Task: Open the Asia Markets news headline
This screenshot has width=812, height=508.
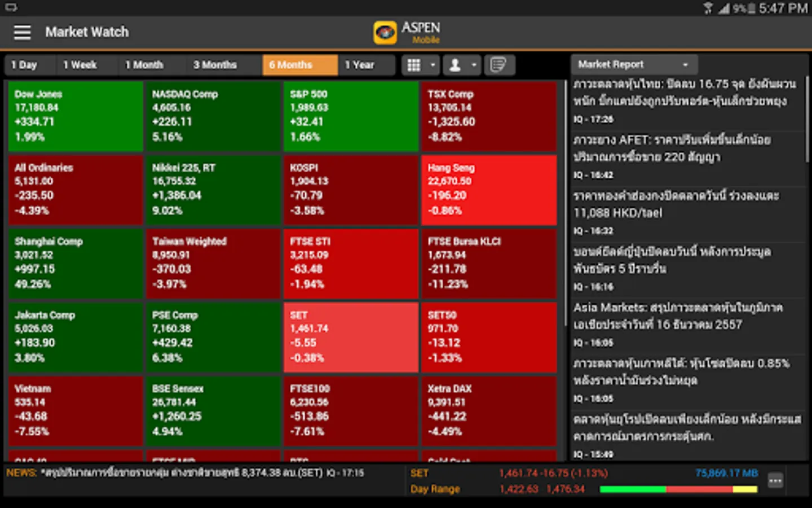Action: pos(687,325)
